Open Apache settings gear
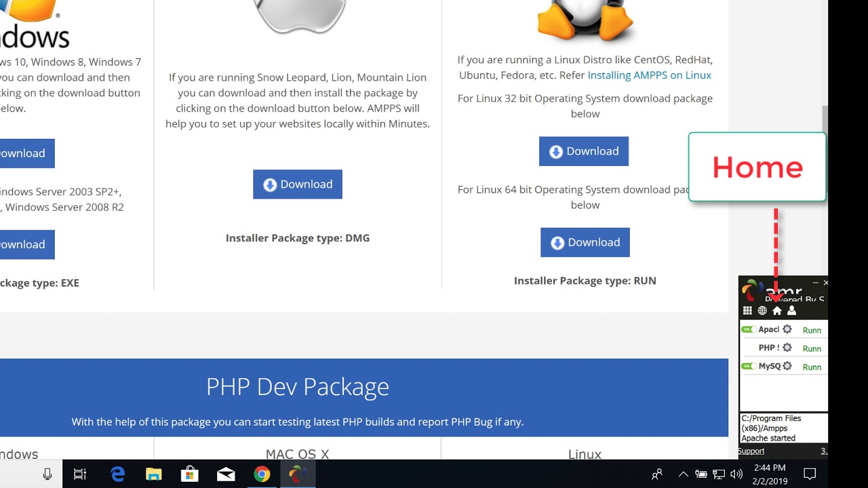868x488 pixels. 787,329
